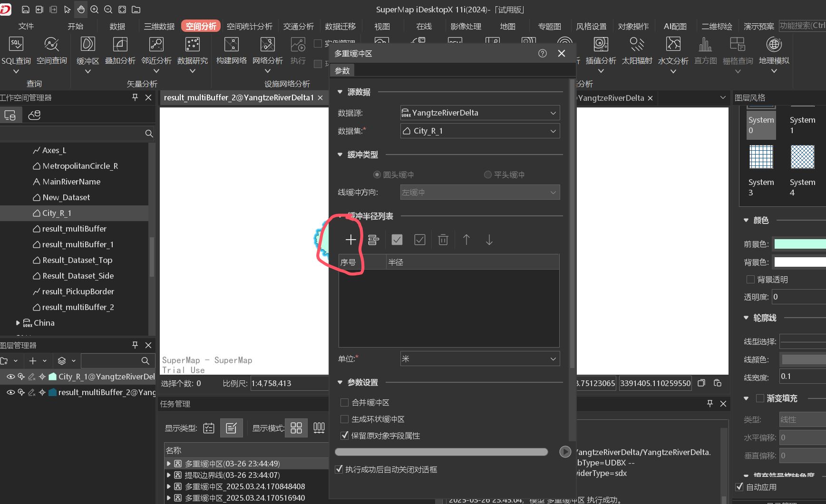Delete selected radius with trash icon
Screen dimensions: 826x504
pyautogui.click(x=443, y=240)
